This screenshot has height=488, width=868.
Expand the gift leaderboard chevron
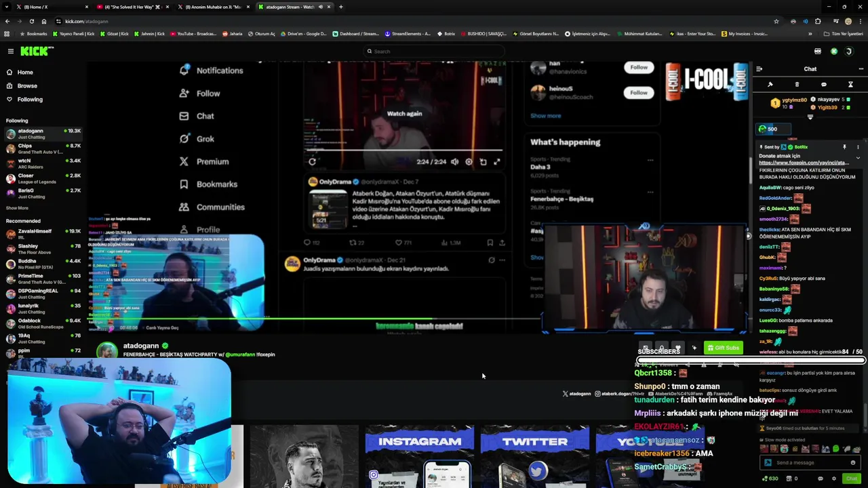click(x=810, y=117)
